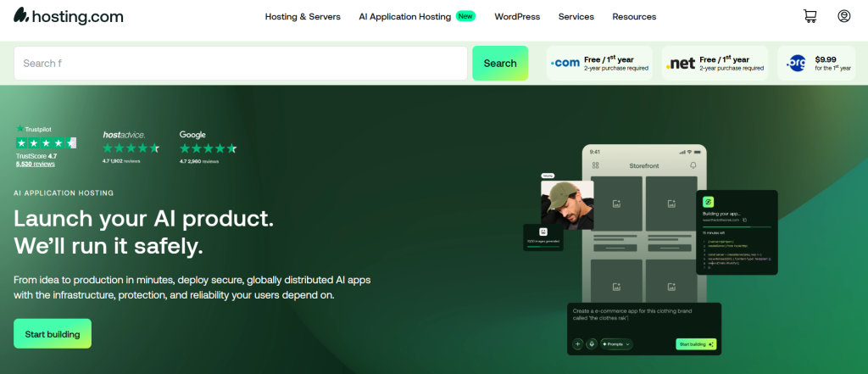
Task: Click the microphone icon in the prompt box
Action: click(592, 344)
